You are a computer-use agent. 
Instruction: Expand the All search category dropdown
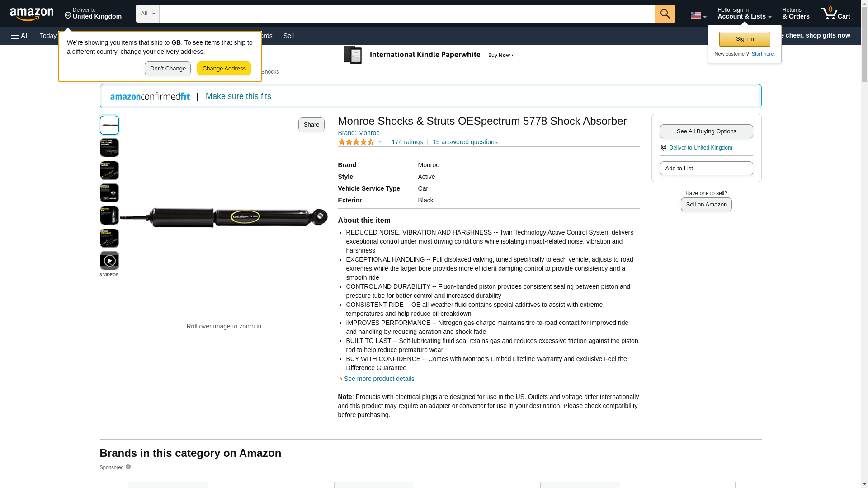pyautogui.click(x=148, y=14)
